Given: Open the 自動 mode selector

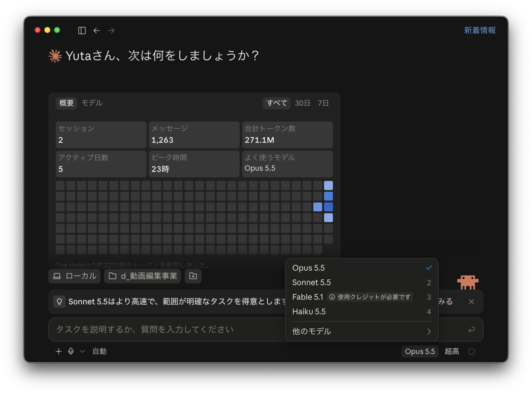Looking at the screenshot, I should (99, 351).
